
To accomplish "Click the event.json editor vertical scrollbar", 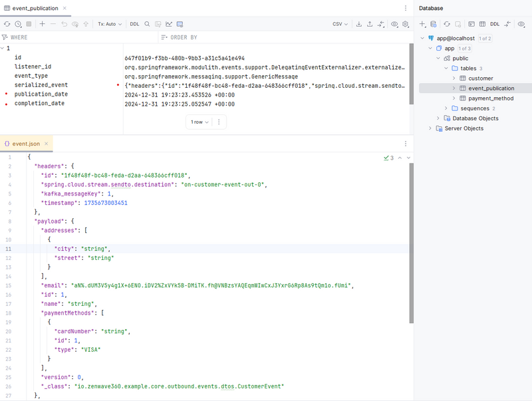I will click(x=412, y=243).
